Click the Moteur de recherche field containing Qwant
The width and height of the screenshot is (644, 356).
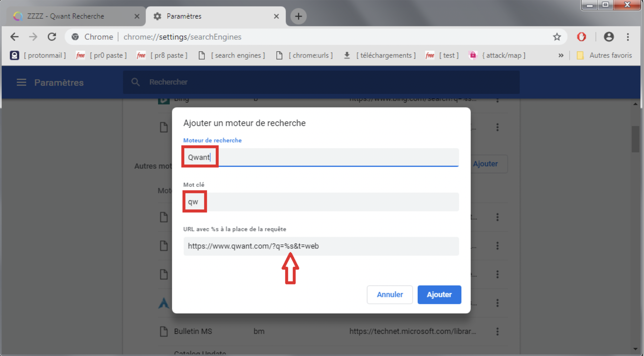[x=321, y=157]
